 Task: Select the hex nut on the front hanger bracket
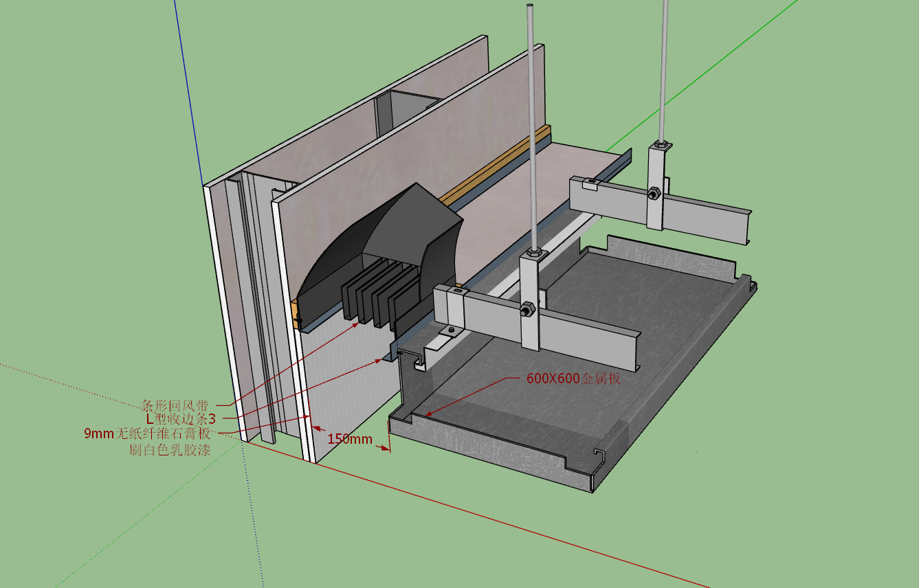[528, 310]
